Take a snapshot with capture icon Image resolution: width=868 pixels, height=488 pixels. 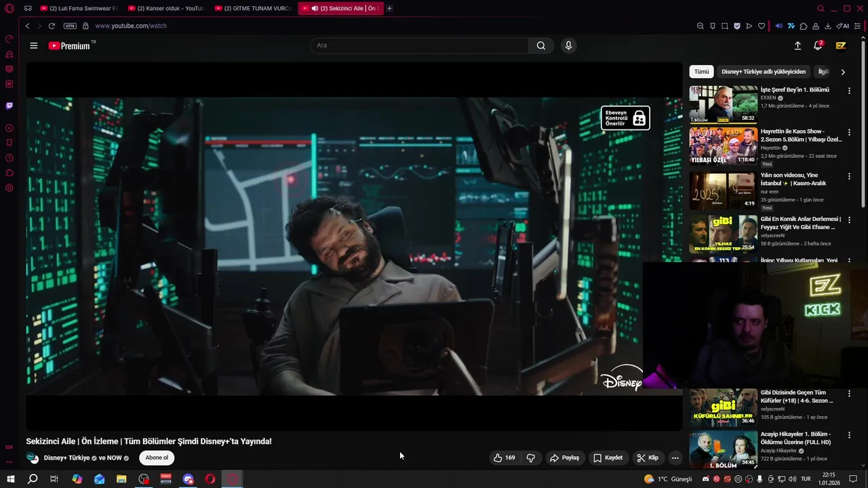[725, 26]
